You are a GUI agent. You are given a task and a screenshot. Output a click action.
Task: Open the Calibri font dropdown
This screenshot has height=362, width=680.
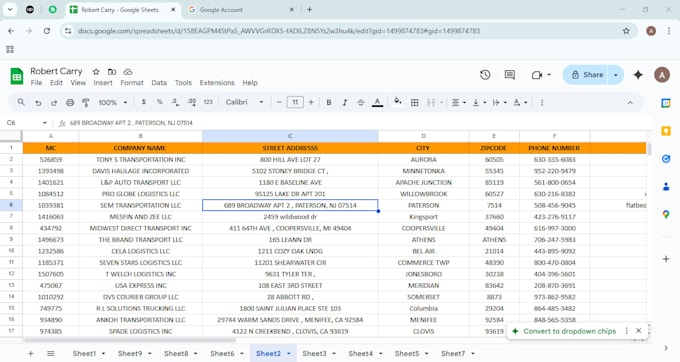[x=244, y=102]
